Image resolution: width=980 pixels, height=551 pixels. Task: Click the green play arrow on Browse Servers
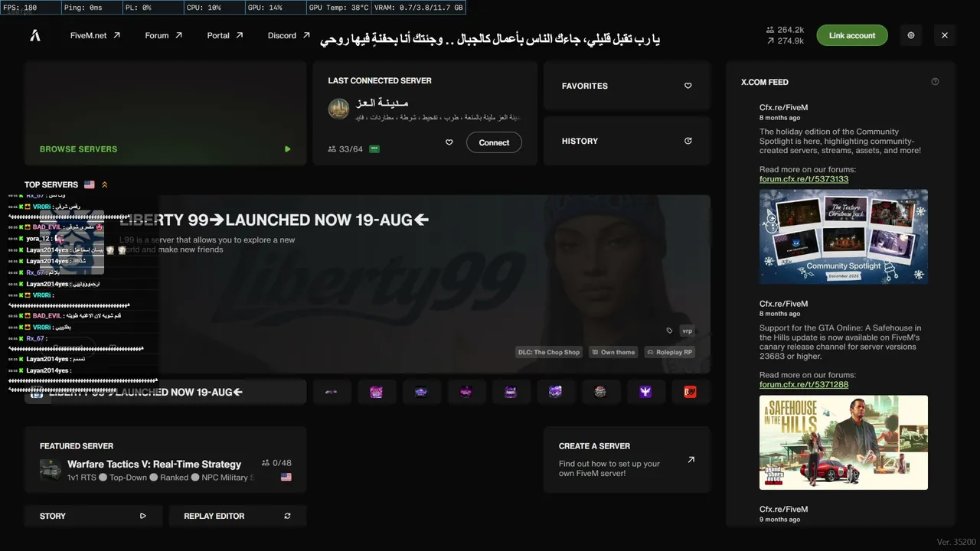click(287, 149)
